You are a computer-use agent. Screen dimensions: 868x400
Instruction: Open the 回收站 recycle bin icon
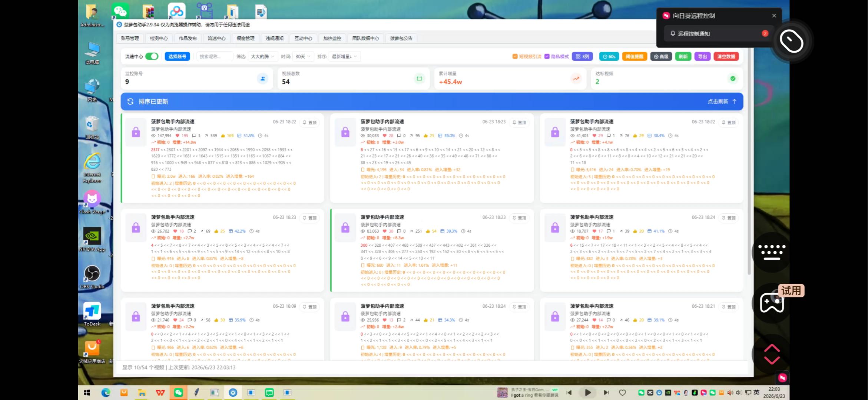click(x=92, y=127)
